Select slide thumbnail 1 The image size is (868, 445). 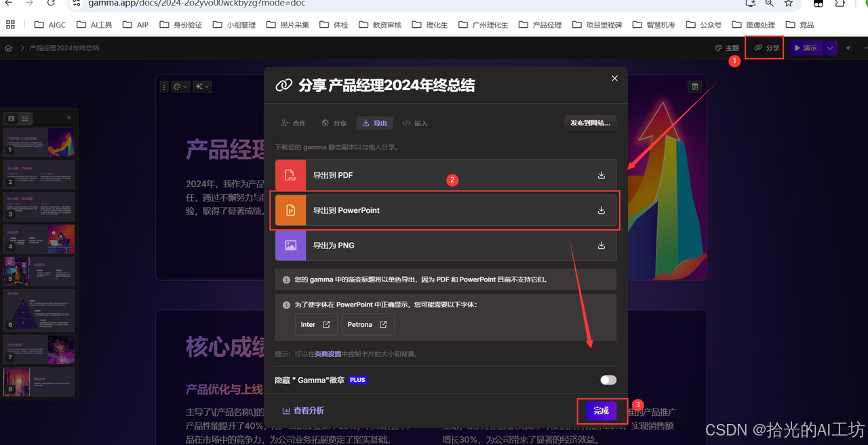[39, 142]
